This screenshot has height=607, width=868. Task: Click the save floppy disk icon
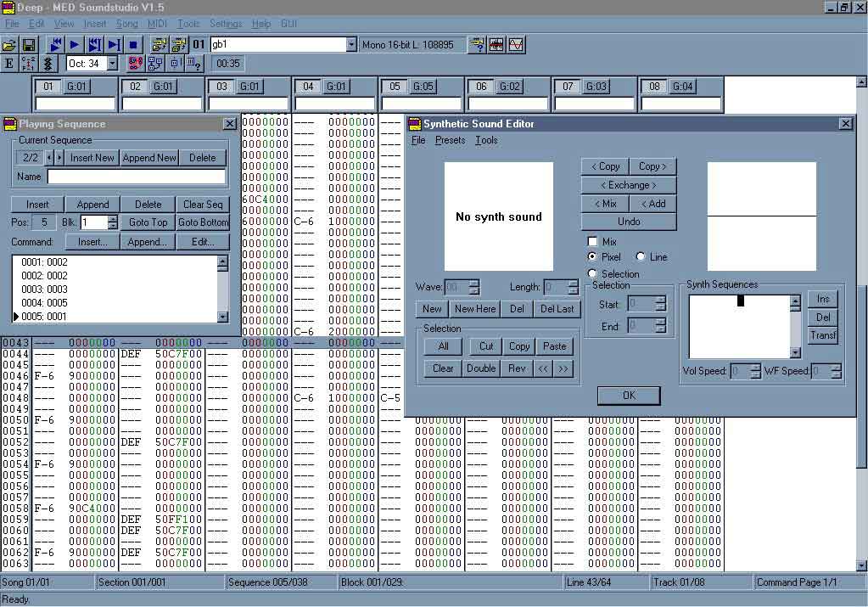[x=29, y=44]
